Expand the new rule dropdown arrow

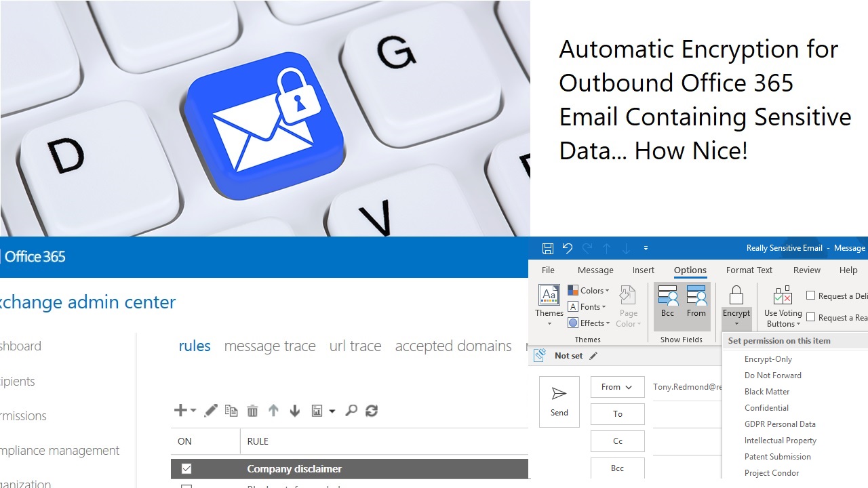[x=193, y=411]
